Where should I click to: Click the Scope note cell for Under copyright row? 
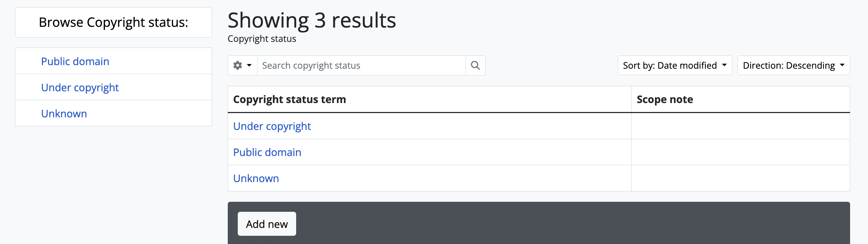tap(740, 126)
